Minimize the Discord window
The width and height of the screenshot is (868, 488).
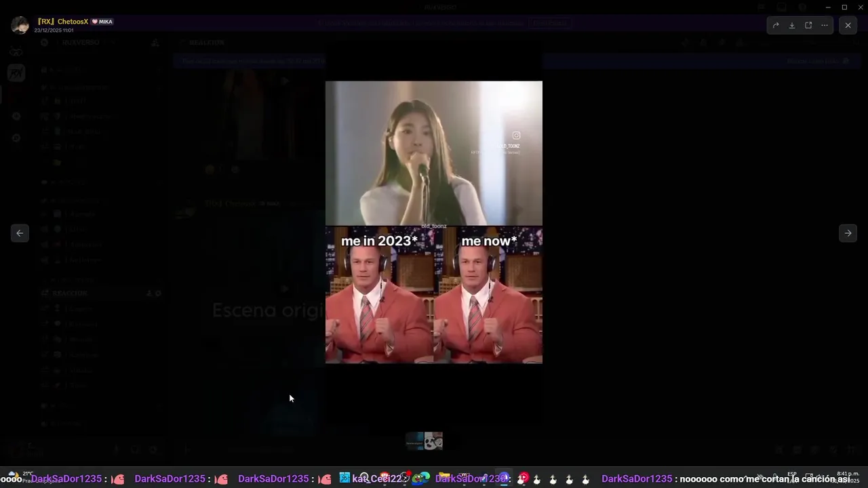coord(828,7)
